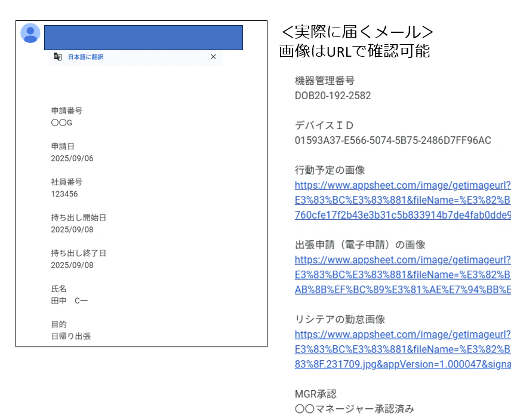Click the Google Translate icon
The width and height of the screenshot is (520, 420).
point(58,57)
